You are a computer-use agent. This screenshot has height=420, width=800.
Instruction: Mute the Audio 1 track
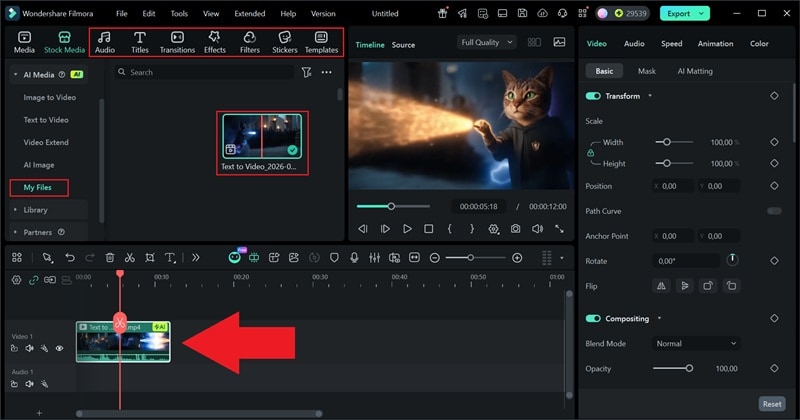[x=30, y=384]
